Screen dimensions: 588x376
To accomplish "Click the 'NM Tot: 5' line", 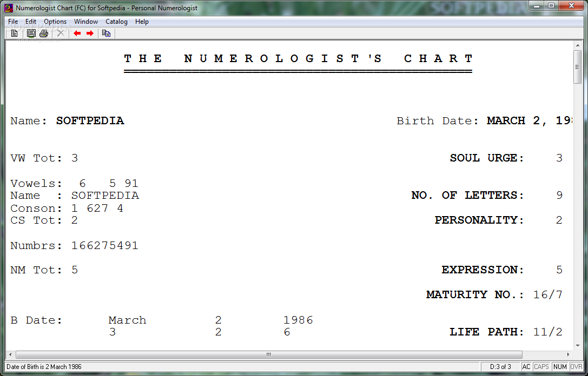I will coord(44,270).
